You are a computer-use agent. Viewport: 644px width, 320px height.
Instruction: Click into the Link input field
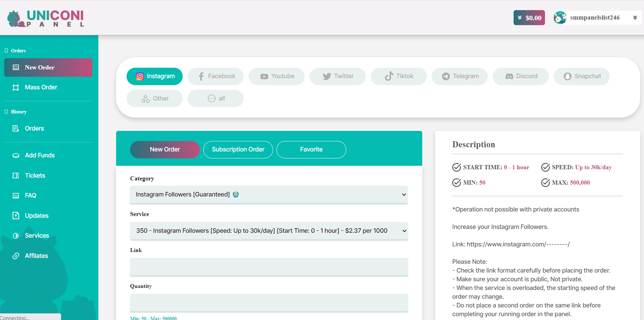tap(268, 267)
